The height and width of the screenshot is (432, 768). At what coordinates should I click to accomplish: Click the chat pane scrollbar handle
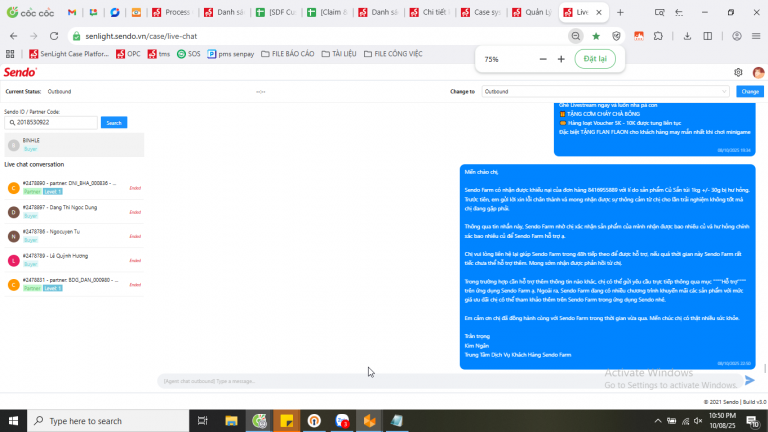click(x=765, y=368)
